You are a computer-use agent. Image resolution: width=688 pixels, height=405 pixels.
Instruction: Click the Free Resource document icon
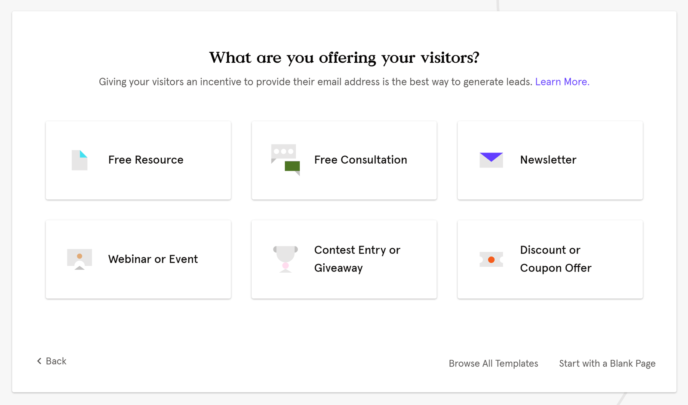[x=79, y=160]
